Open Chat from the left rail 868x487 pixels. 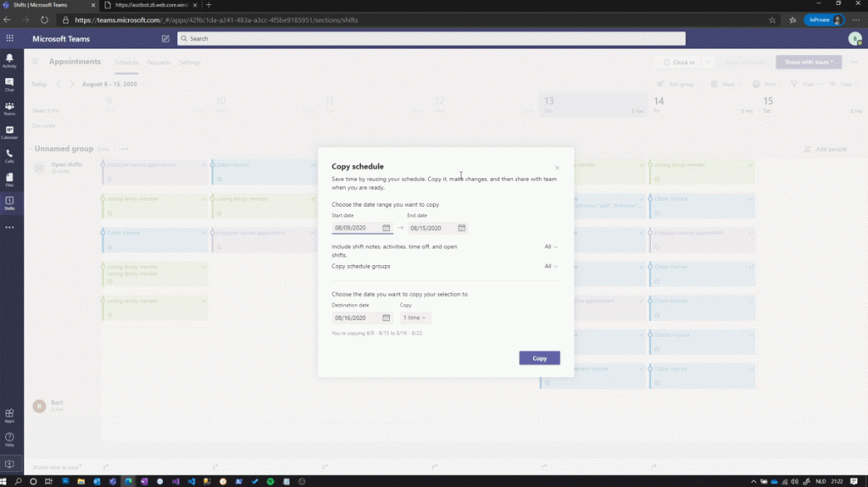coord(9,84)
